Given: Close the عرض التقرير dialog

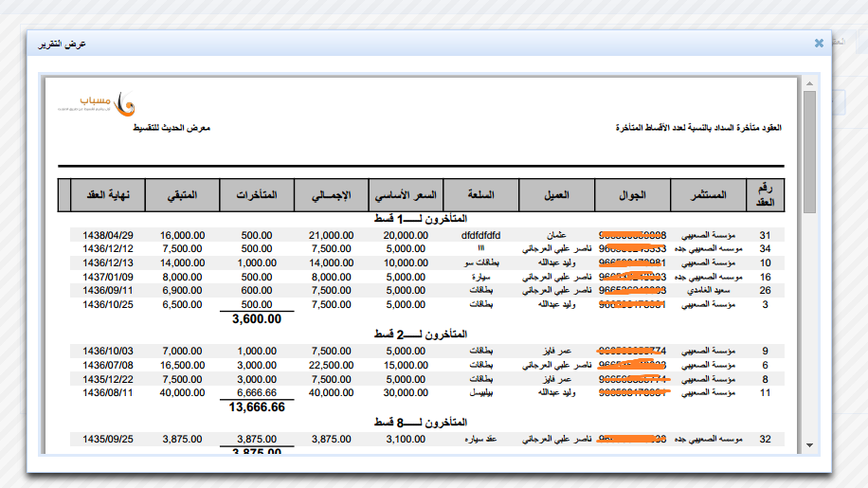Looking at the screenshot, I should point(819,43).
